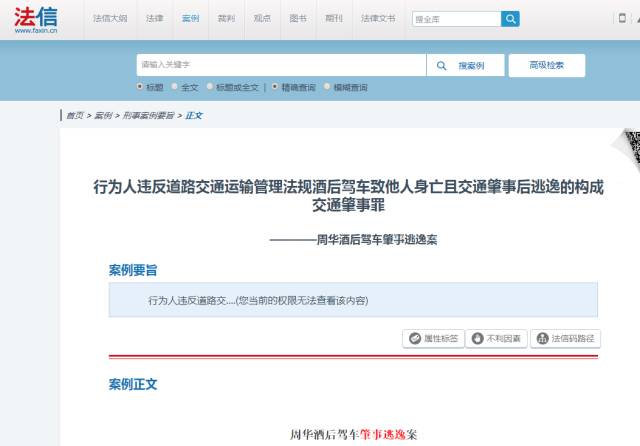
Task: Select the 标题 radio button
Action: point(140,87)
